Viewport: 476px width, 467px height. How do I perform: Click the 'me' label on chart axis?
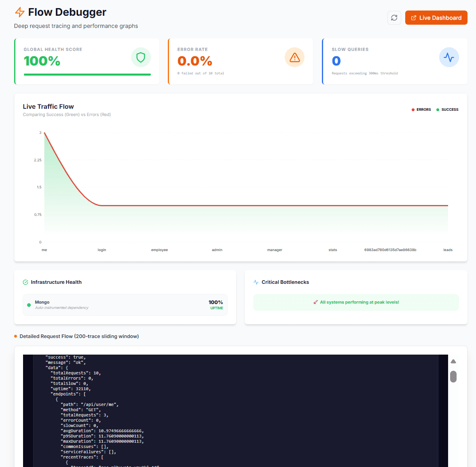tap(44, 250)
